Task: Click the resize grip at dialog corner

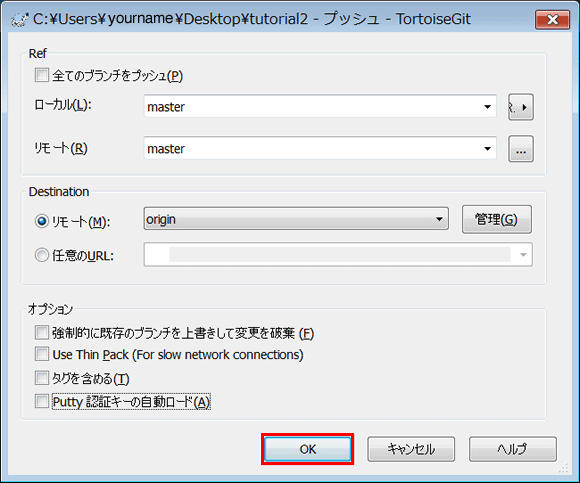Action: pos(563,468)
